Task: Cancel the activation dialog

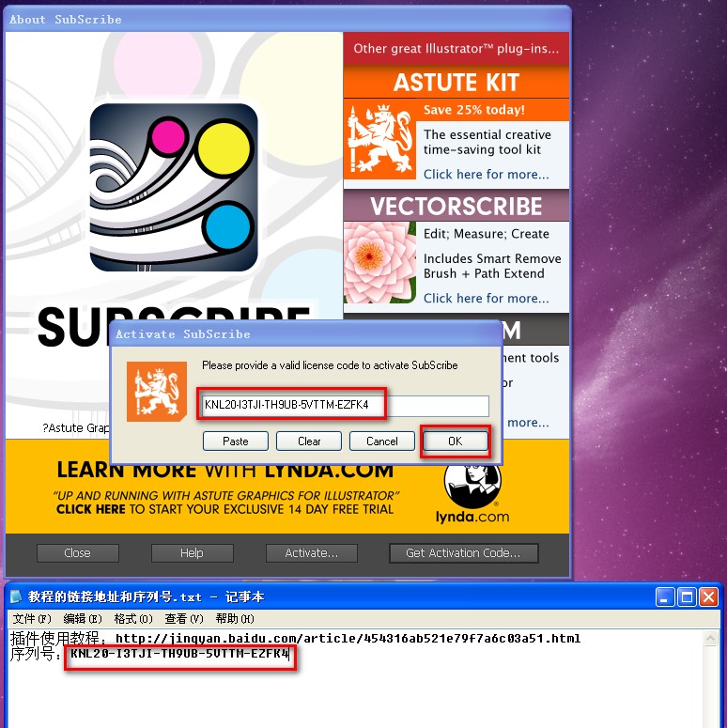Action: click(381, 441)
